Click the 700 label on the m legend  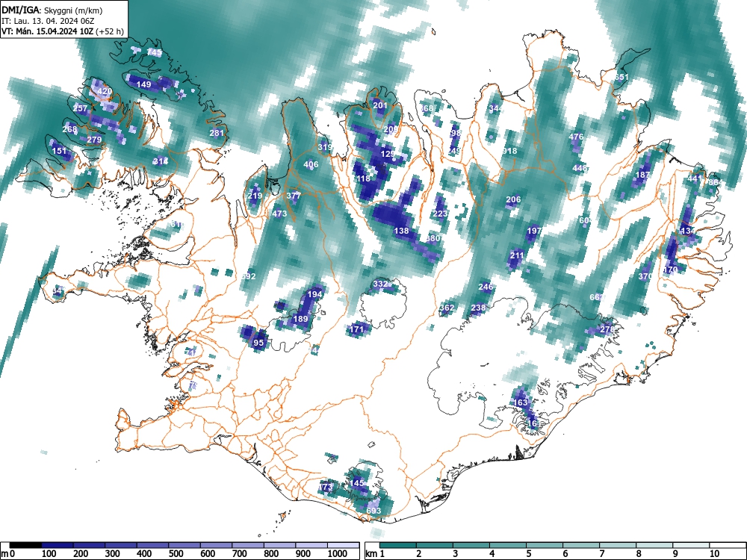point(239,554)
